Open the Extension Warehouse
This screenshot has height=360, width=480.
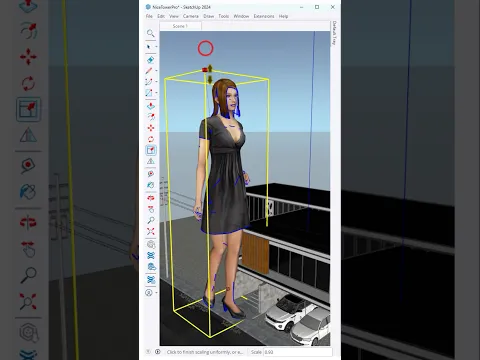(151, 256)
